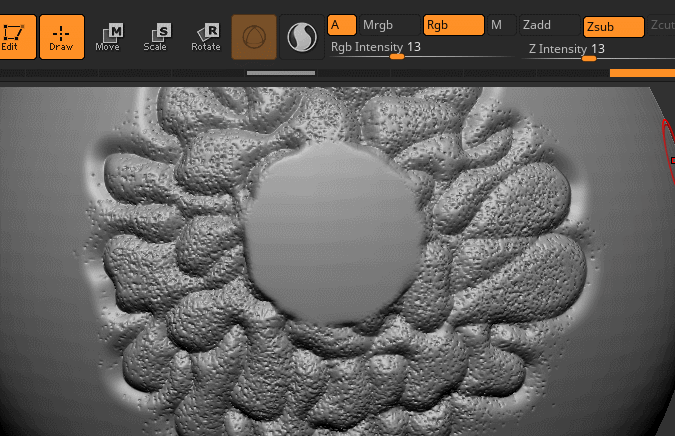Adjust the Z Intensity slider
675x436 pixels.
coord(598,51)
